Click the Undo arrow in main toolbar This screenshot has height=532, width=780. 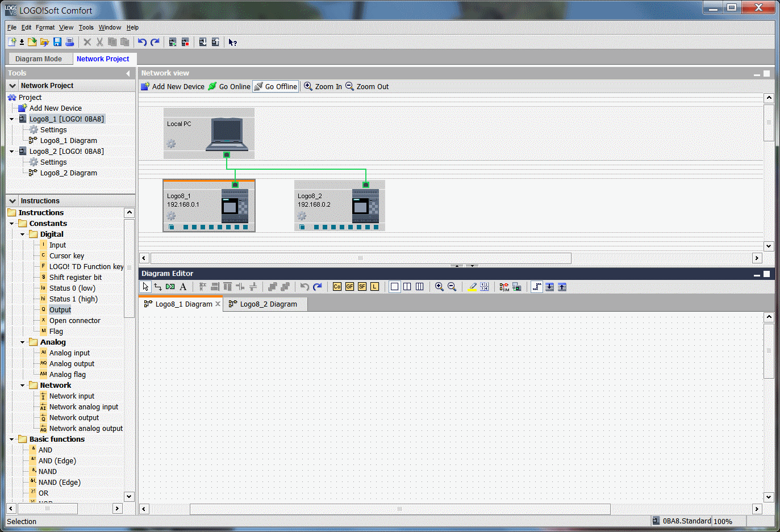[142, 42]
